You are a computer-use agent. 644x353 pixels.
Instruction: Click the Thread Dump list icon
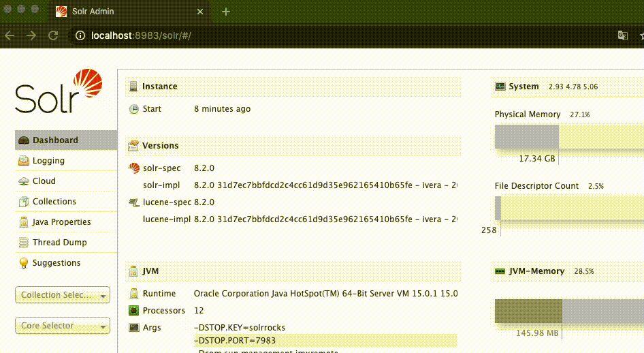pos(24,243)
